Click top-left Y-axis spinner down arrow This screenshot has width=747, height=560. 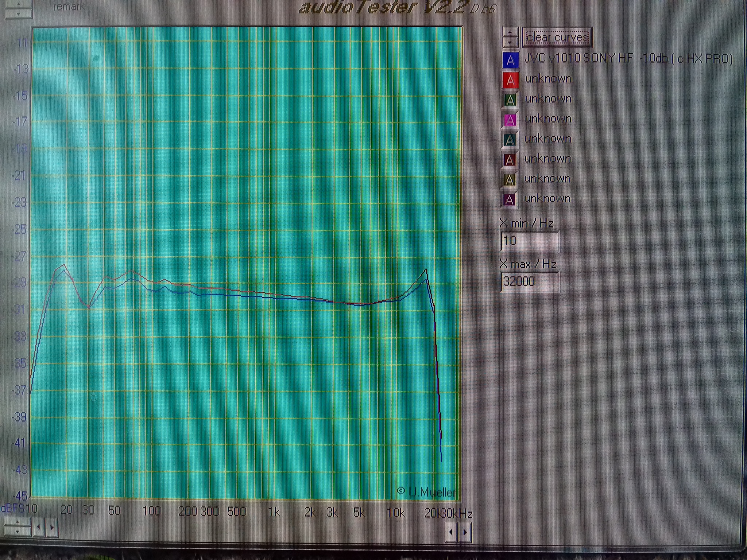point(18,14)
